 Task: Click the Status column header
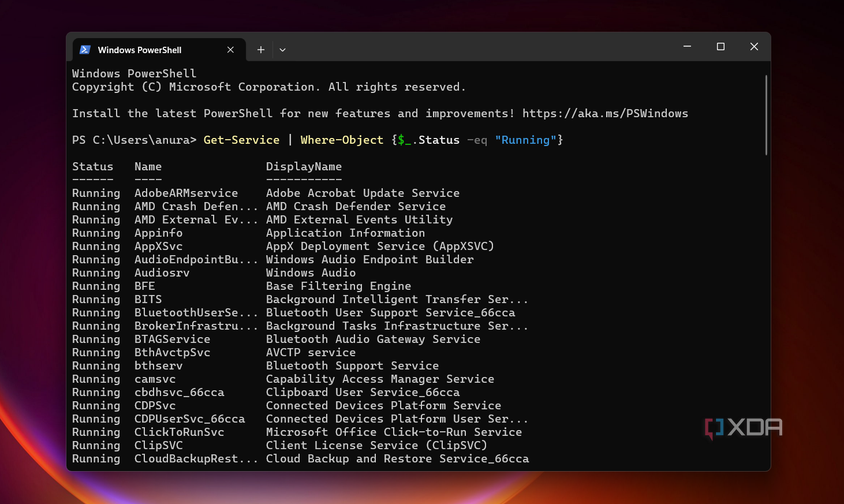pyautogui.click(x=93, y=166)
